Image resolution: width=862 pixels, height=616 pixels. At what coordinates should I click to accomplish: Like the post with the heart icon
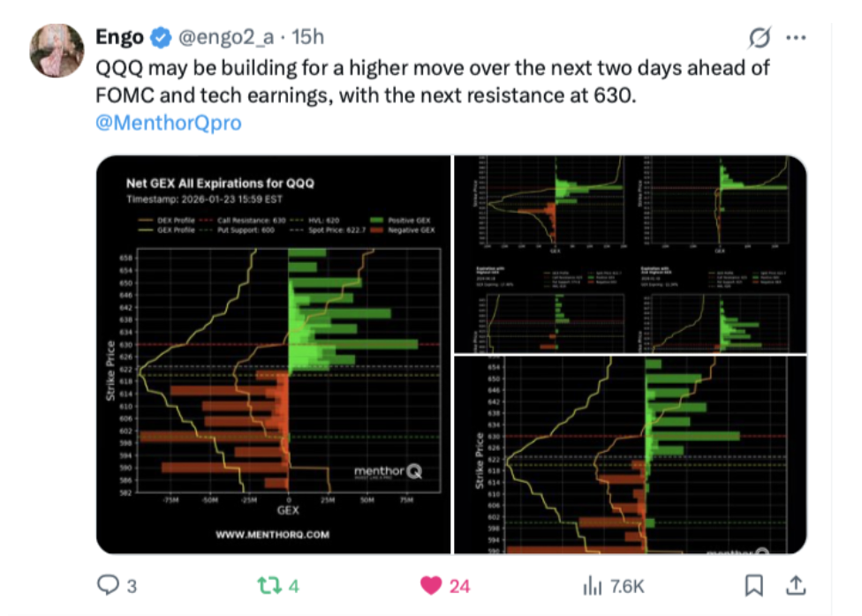click(x=431, y=585)
